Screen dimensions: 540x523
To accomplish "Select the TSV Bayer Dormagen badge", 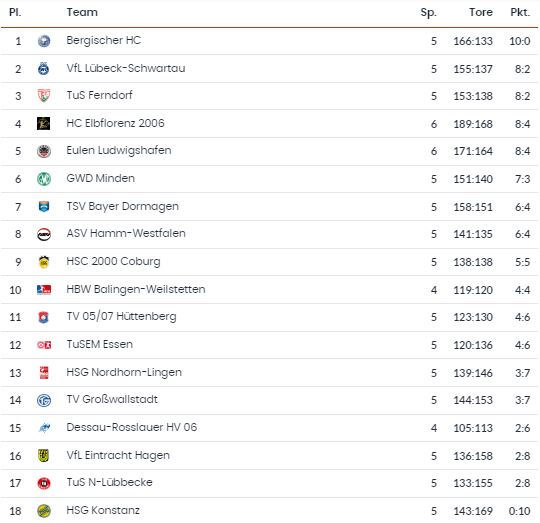I will [x=44, y=207].
